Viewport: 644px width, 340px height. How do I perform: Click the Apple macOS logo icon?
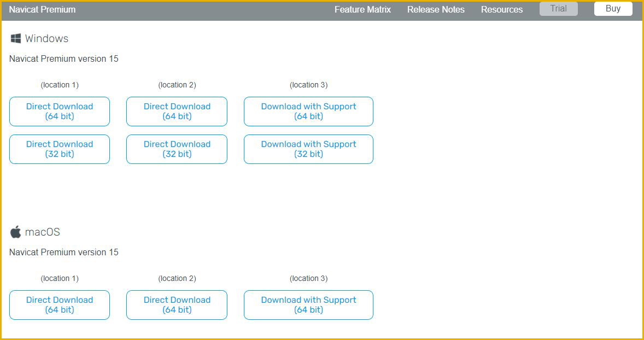tap(16, 232)
